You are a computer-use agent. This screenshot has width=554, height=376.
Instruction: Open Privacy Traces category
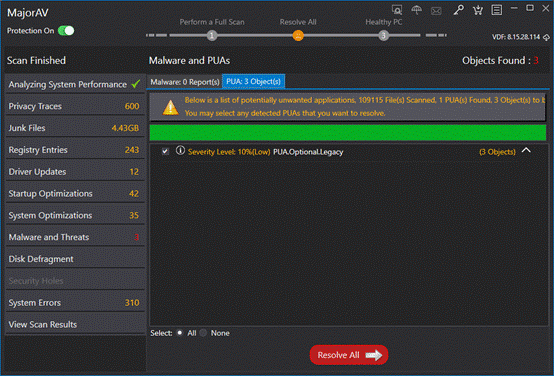coord(75,106)
